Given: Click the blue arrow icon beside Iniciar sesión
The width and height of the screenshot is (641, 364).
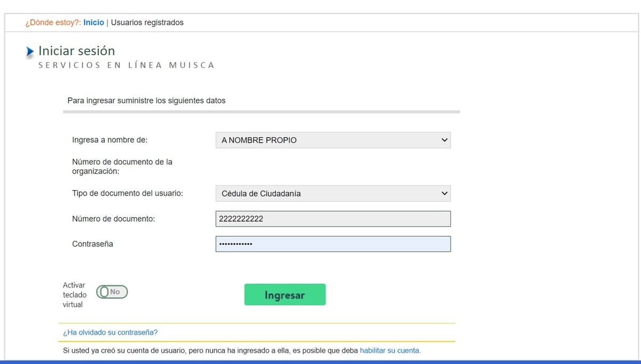Looking at the screenshot, I should click(x=29, y=51).
